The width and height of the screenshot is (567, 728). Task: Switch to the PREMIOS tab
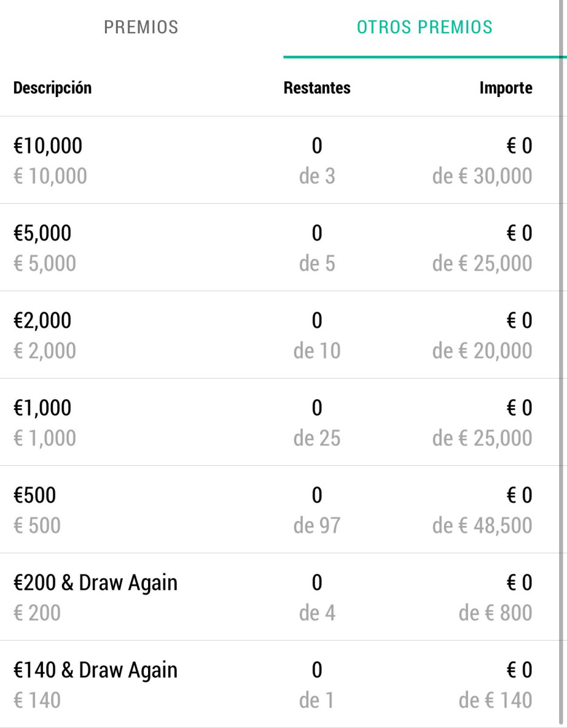click(x=141, y=28)
